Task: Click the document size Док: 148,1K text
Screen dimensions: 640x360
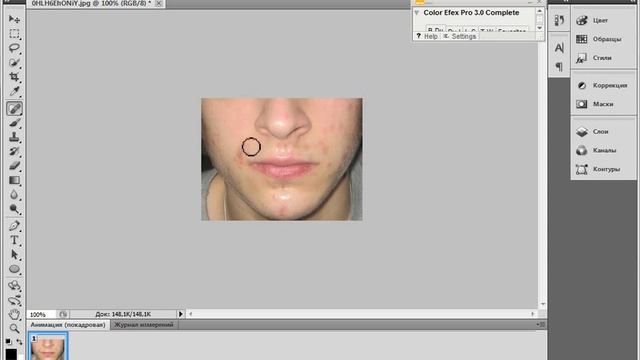Action: [123, 314]
